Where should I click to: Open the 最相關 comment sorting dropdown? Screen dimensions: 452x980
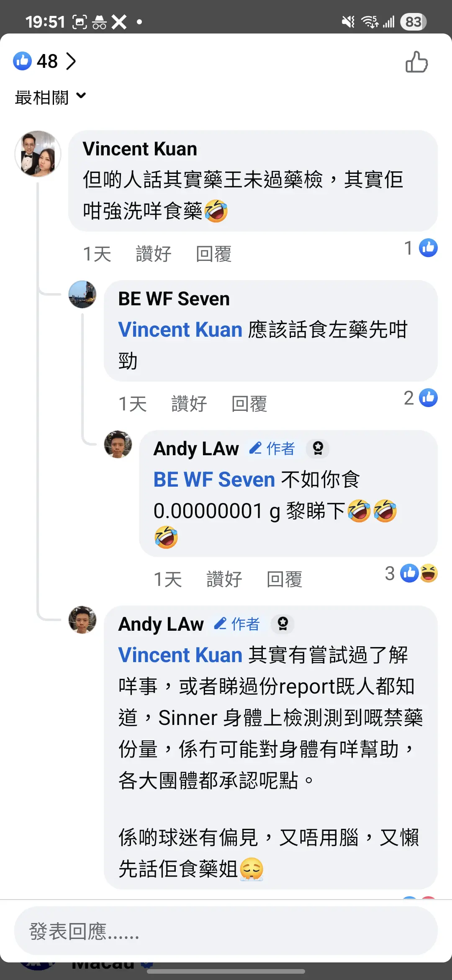click(50, 97)
